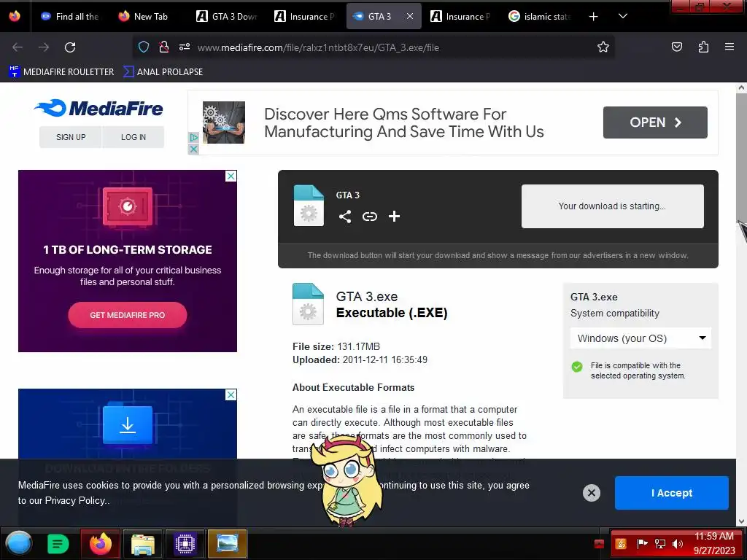Open the green notes app in taskbar
Screen dimensions: 747x560
tap(58, 543)
